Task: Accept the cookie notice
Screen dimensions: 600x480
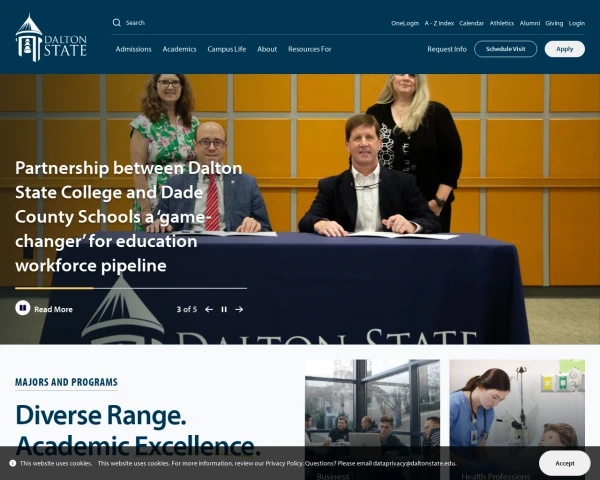Action: (x=565, y=463)
